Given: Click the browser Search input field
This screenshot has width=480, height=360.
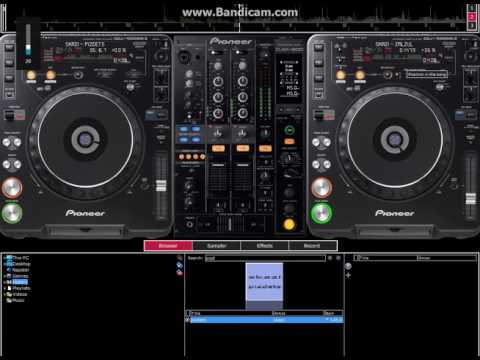Looking at the screenshot, I should (x=265, y=258).
